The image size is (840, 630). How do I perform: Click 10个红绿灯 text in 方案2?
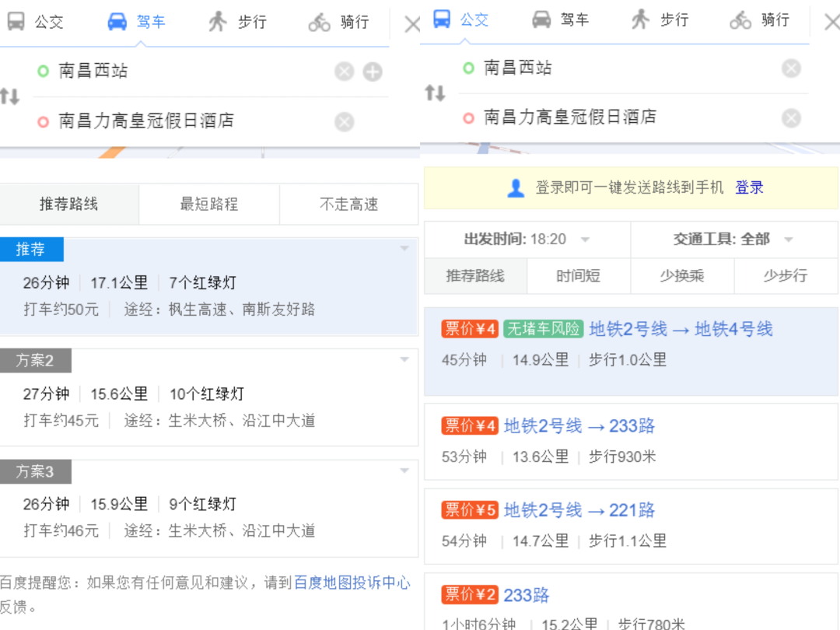click(207, 394)
